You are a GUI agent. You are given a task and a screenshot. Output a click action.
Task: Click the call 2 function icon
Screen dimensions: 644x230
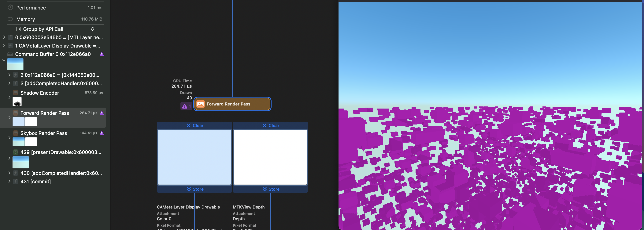click(16, 75)
